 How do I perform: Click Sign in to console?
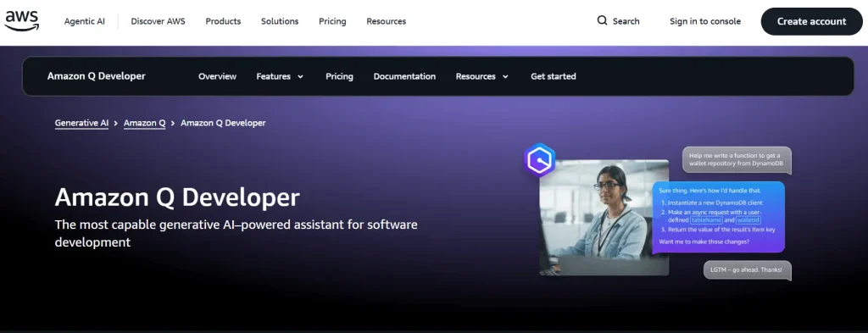tap(705, 21)
